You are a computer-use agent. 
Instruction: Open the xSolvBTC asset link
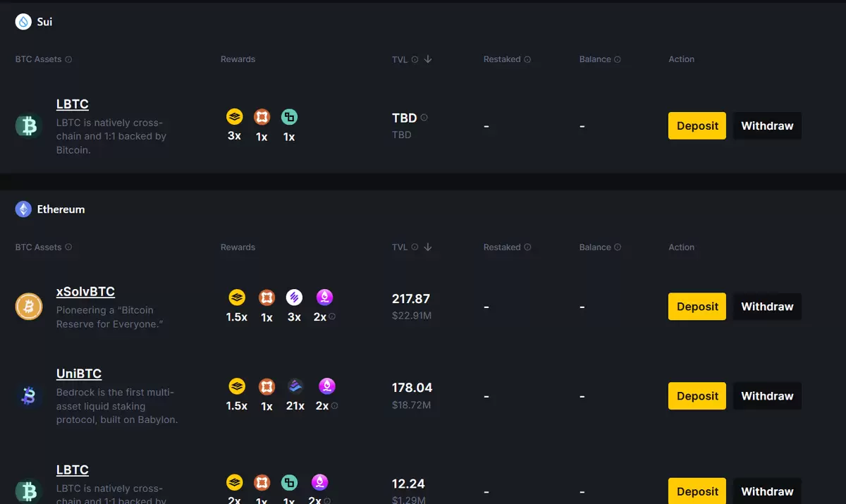(x=85, y=292)
